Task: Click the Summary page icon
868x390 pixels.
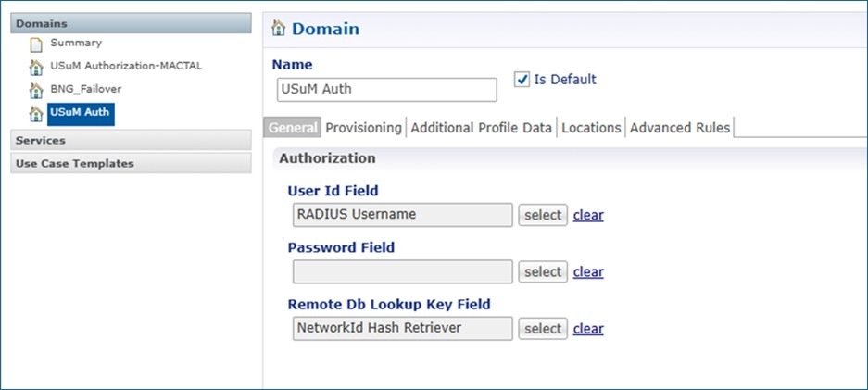Action: coord(36,44)
